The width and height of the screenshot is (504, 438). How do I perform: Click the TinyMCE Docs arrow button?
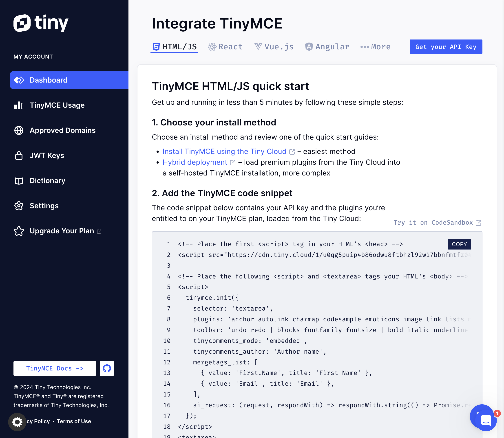54,368
